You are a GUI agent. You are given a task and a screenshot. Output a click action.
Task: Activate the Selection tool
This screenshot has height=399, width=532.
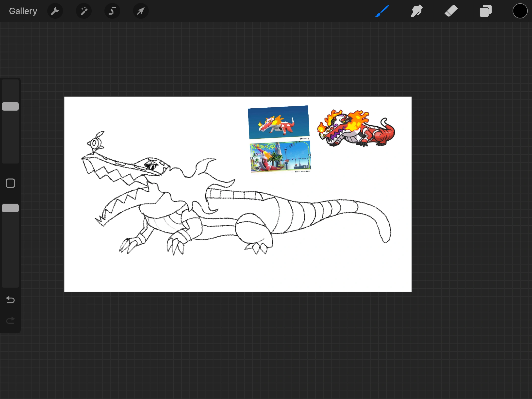coord(112,11)
